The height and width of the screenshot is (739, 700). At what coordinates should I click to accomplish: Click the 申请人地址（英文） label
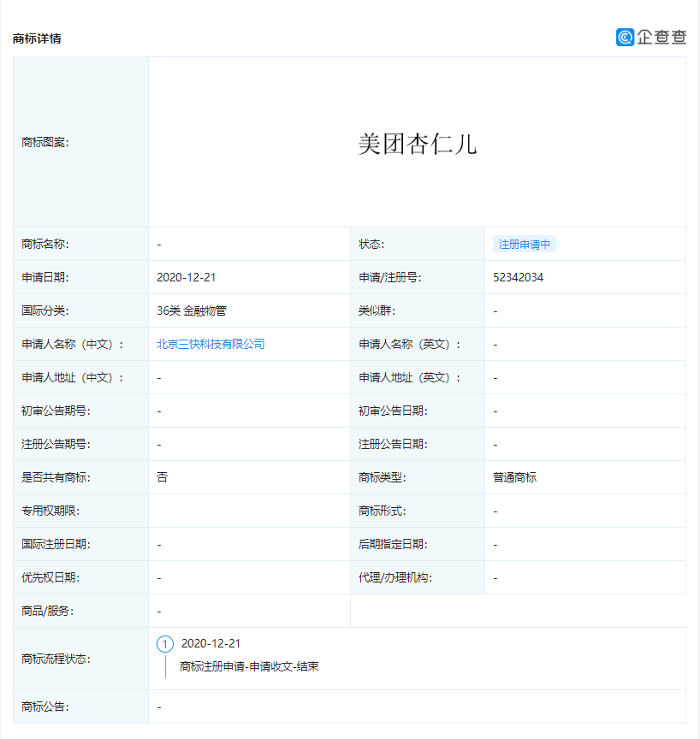point(409,377)
